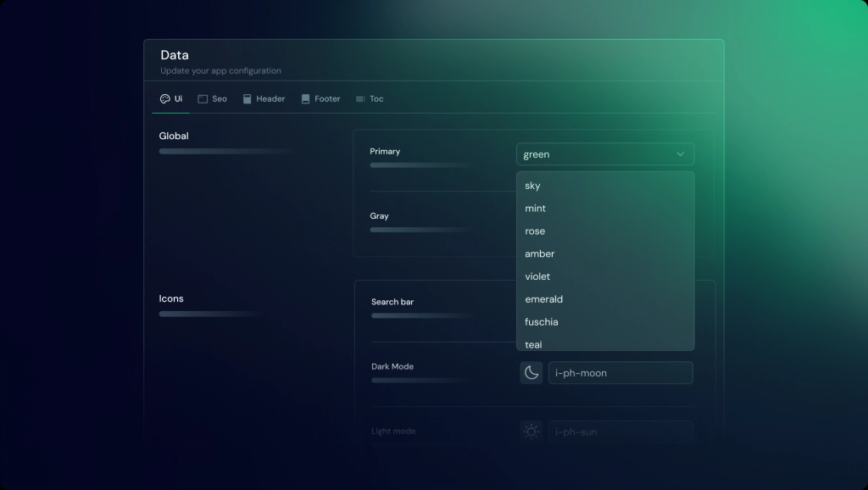Click the window icon beside Seo
This screenshot has width=868, height=490.
point(203,99)
